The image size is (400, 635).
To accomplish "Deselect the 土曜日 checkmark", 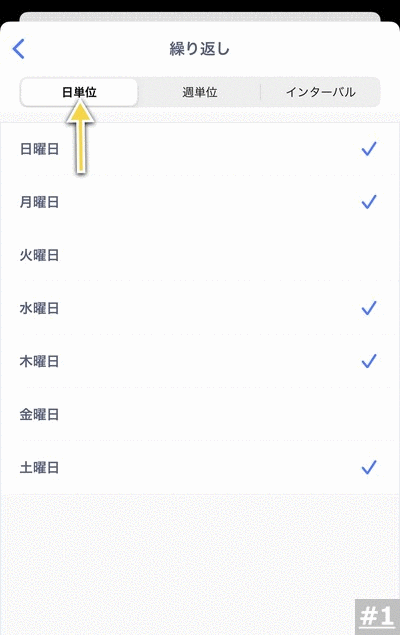I will point(369,467).
